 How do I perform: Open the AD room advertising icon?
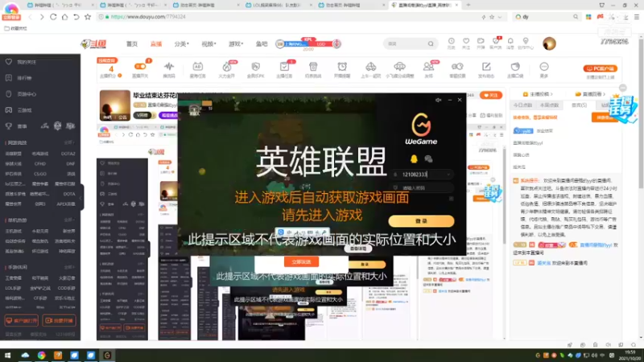(197, 68)
